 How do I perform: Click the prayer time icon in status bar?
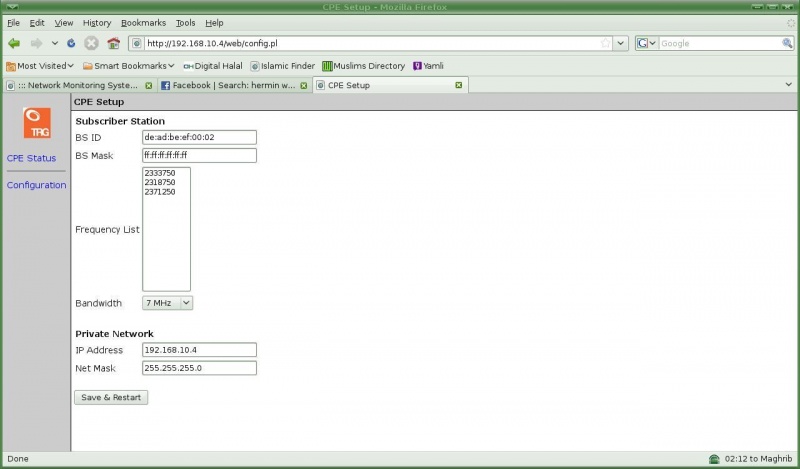pyautogui.click(x=714, y=459)
